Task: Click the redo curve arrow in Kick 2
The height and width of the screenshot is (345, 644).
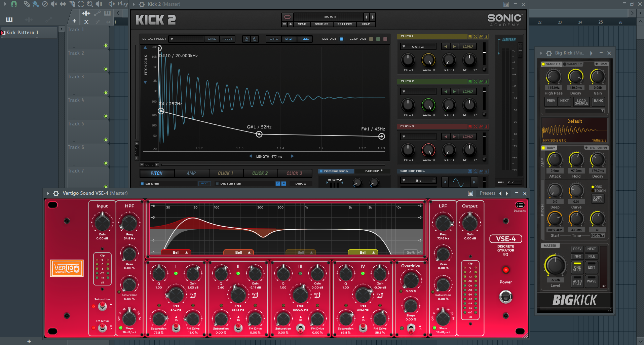Action: (255, 39)
